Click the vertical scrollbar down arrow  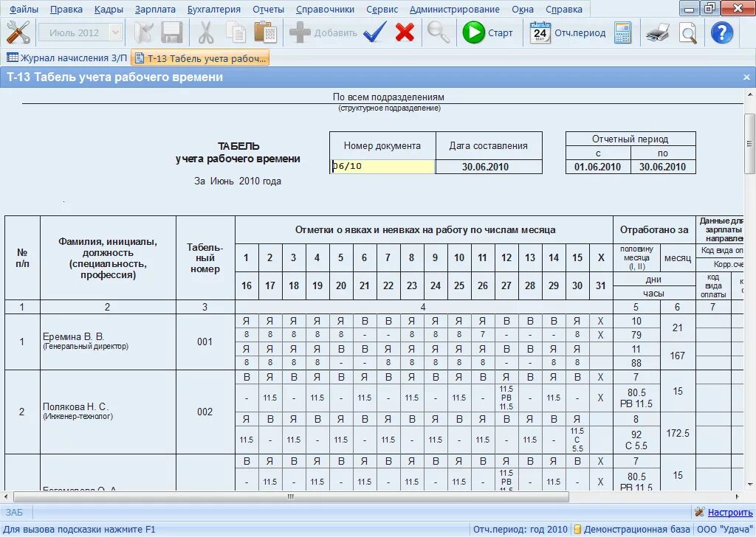click(x=750, y=485)
